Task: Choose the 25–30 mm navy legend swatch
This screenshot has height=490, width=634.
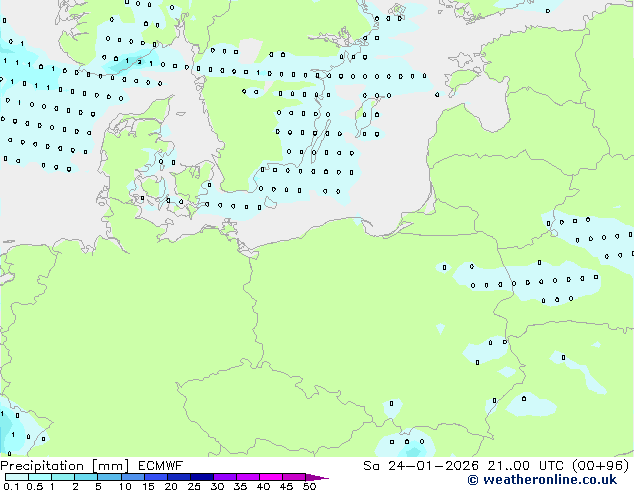Action: [201, 477]
